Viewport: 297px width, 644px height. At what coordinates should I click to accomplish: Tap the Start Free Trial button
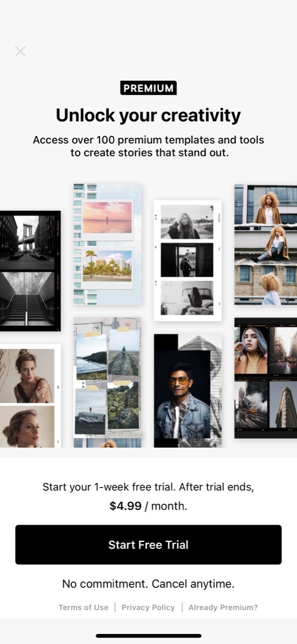(x=148, y=544)
